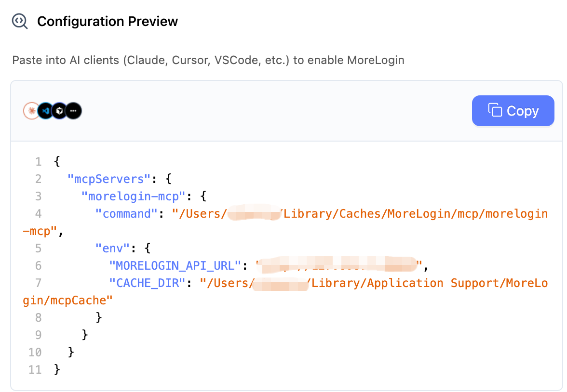Click the "Configuration Preview" heading
The width and height of the screenshot is (567, 392).
point(108,21)
